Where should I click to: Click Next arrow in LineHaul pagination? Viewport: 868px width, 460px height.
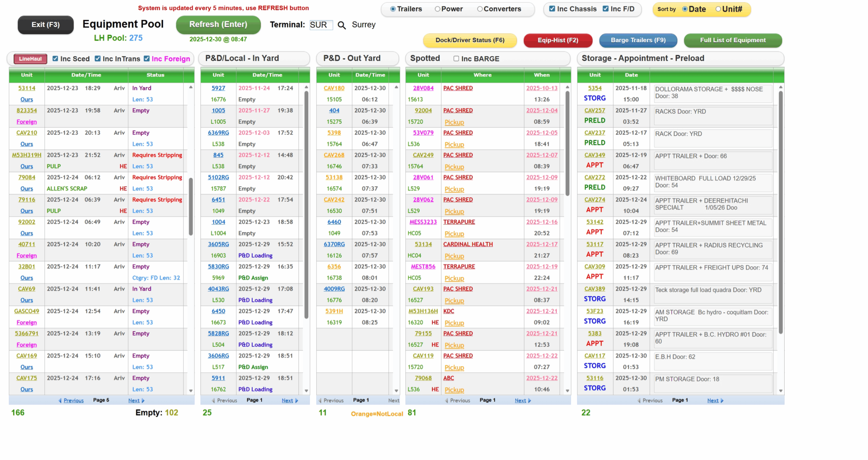coord(143,401)
